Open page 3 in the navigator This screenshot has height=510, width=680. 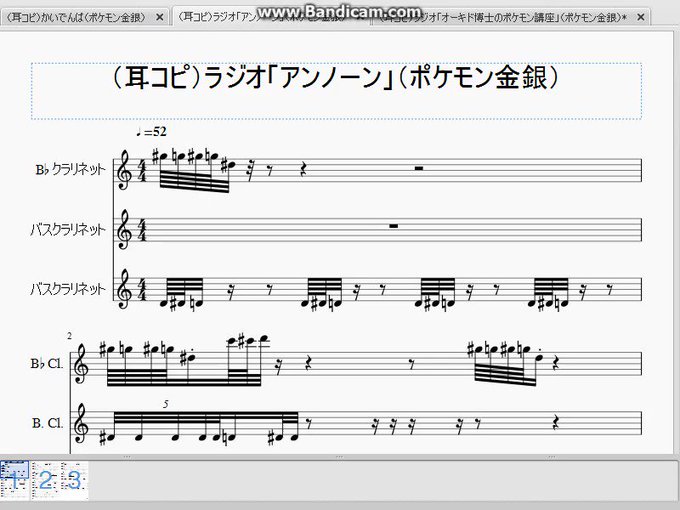[74, 481]
